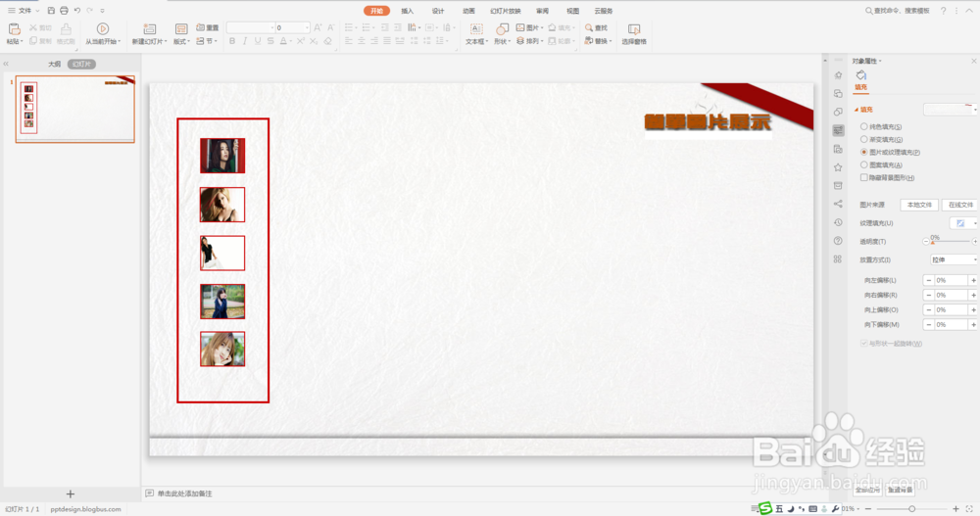Screen dimensions: 980x516
Task: Click the Increase Font Size icon
Action: click(x=318, y=27)
